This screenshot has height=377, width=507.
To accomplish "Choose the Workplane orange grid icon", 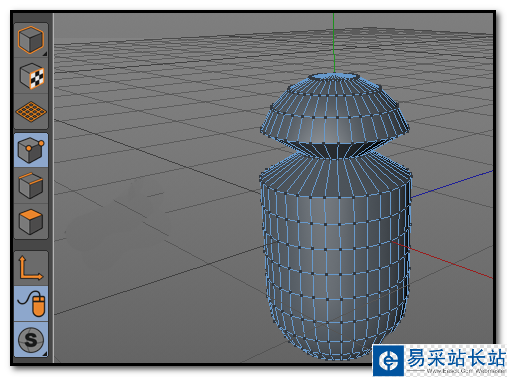I will point(31,112).
